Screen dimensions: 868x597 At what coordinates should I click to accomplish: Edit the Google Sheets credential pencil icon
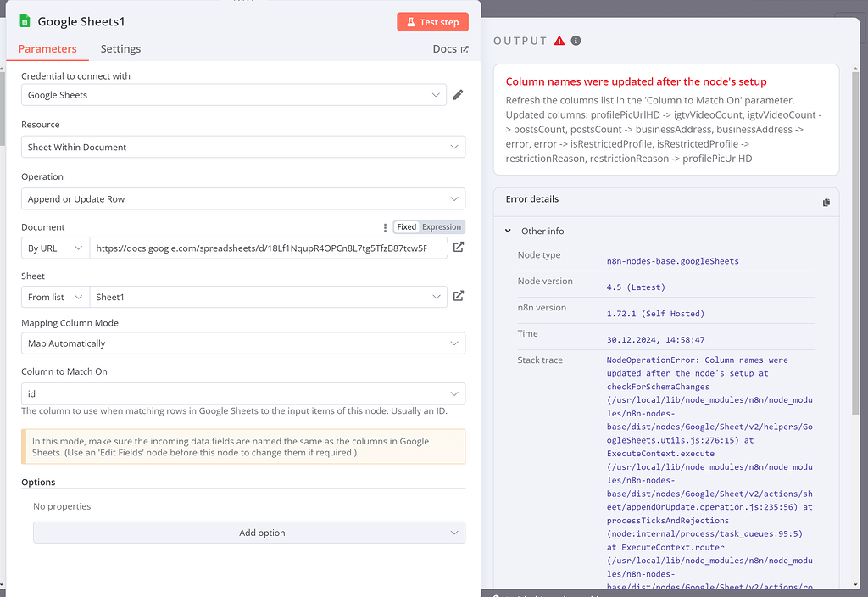point(458,95)
